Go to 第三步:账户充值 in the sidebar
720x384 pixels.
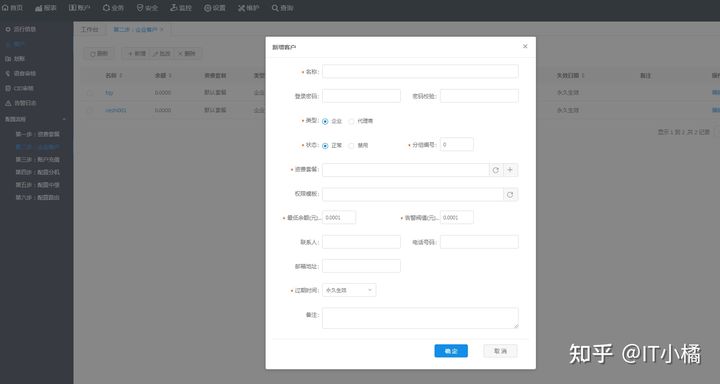click(x=38, y=159)
